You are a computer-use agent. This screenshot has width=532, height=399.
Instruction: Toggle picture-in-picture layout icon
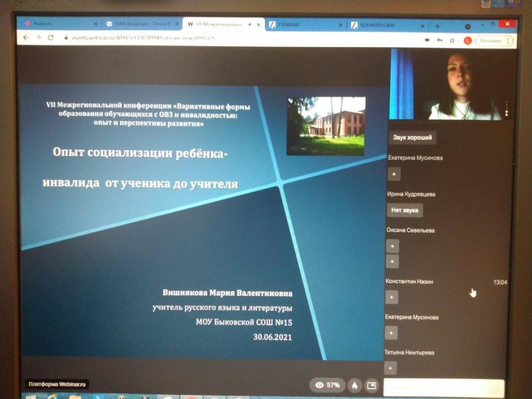pos(371,385)
